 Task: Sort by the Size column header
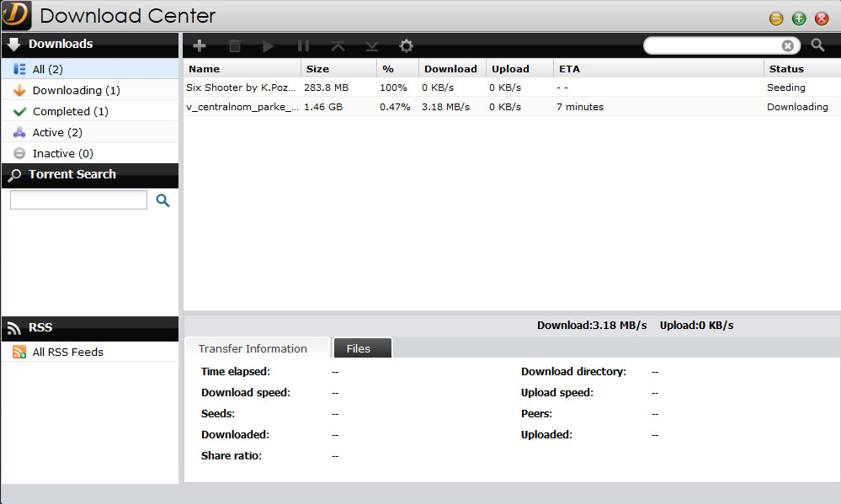coord(317,69)
